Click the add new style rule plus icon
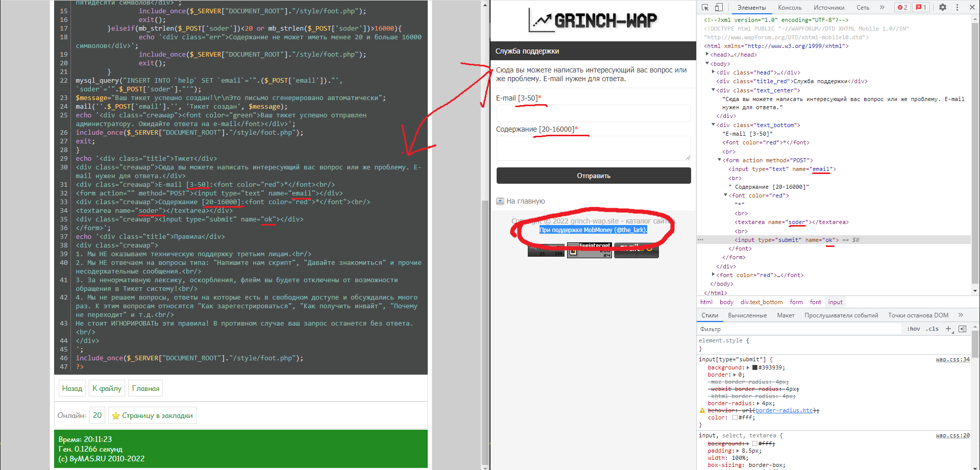This screenshot has width=980, height=470. tap(948, 329)
